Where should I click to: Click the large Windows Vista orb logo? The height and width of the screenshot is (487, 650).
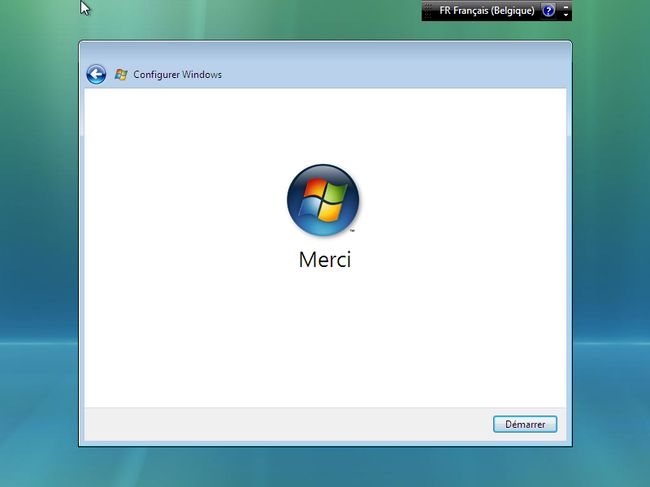coord(323,199)
